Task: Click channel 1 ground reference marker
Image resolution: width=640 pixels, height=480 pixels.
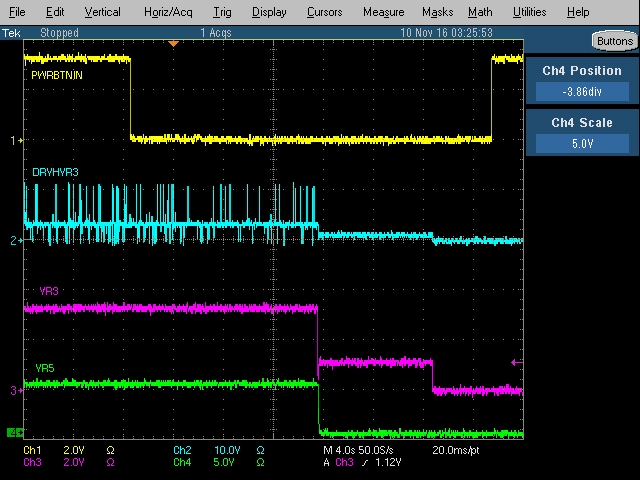Action: [13, 141]
